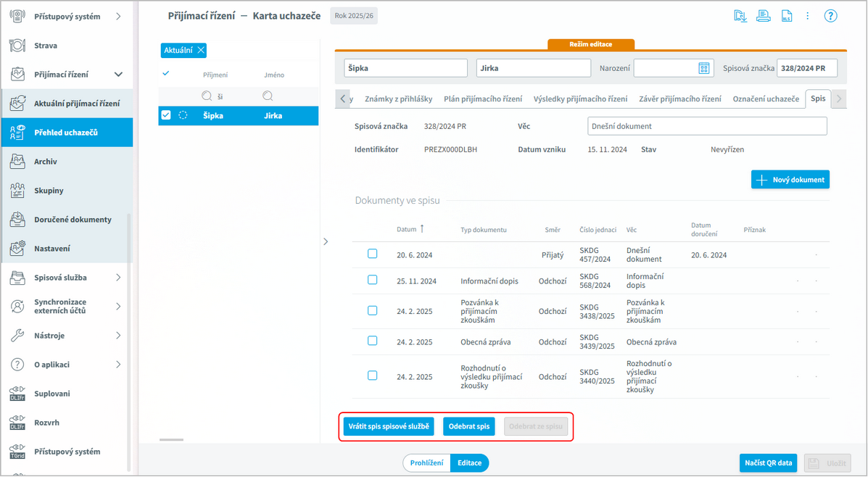
Task: Click the Nastavení sidebar icon
Action: click(x=17, y=249)
